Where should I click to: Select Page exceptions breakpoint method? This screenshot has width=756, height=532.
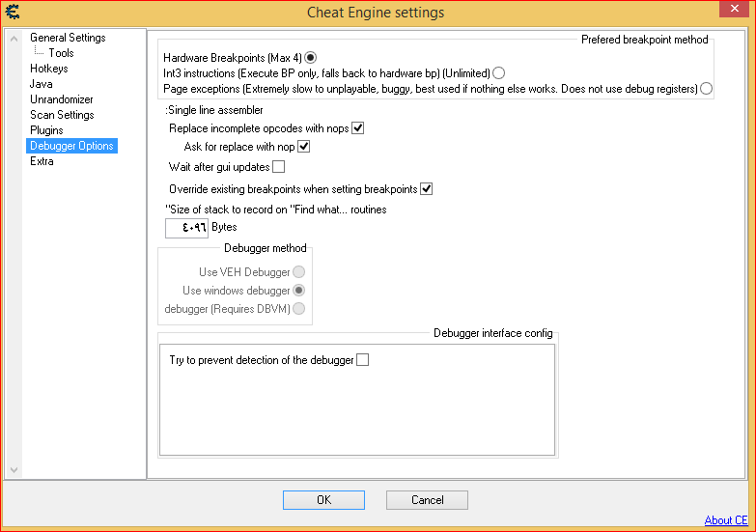coord(706,88)
